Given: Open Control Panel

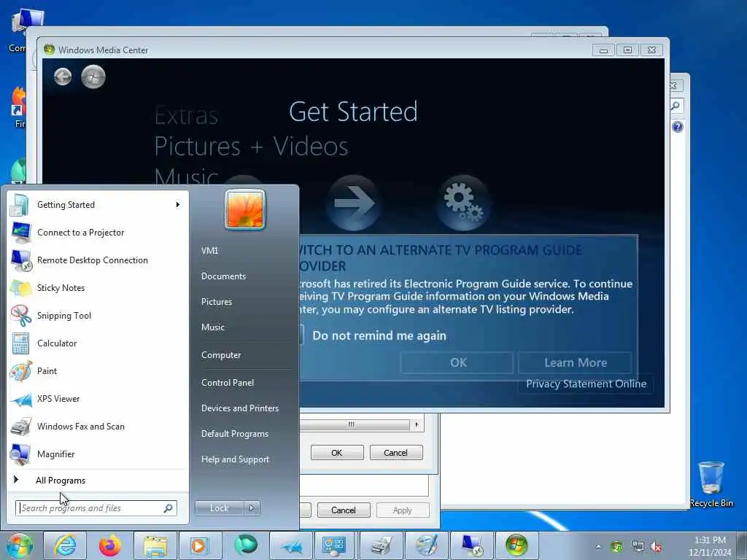Looking at the screenshot, I should click(228, 383).
